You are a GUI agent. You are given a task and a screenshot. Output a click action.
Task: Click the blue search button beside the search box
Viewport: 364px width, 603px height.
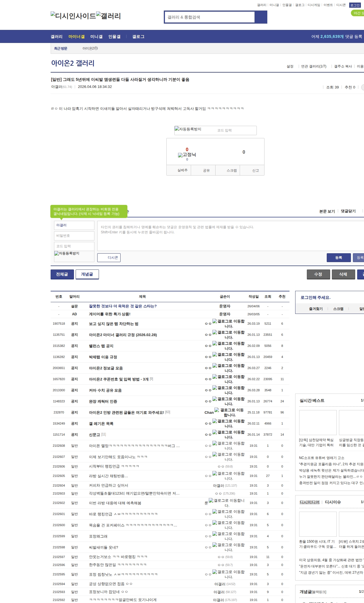click(x=261, y=17)
